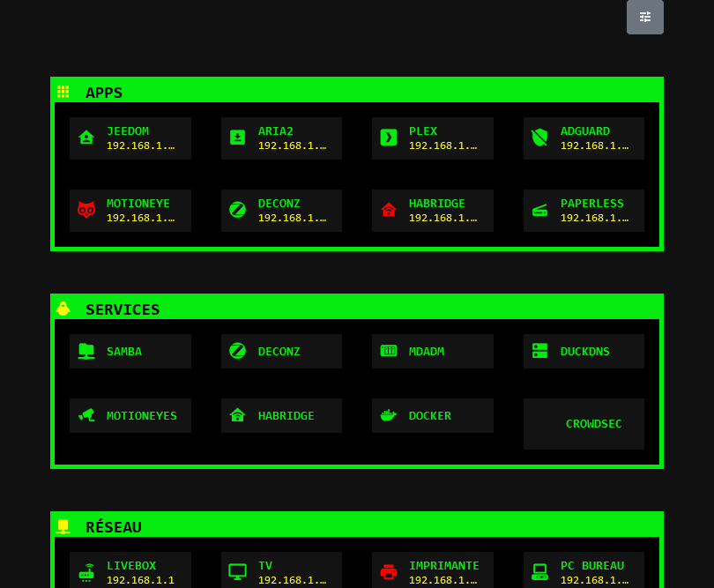The width and height of the screenshot is (714, 588).
Task: Click the Apps grid icon
Action: 63,92
